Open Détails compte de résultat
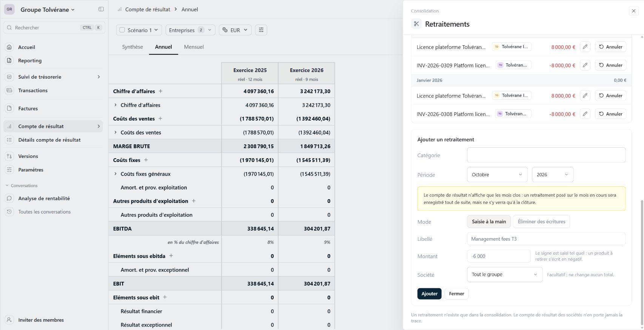Viewport: 644px width, 330px height. point(53,140)
